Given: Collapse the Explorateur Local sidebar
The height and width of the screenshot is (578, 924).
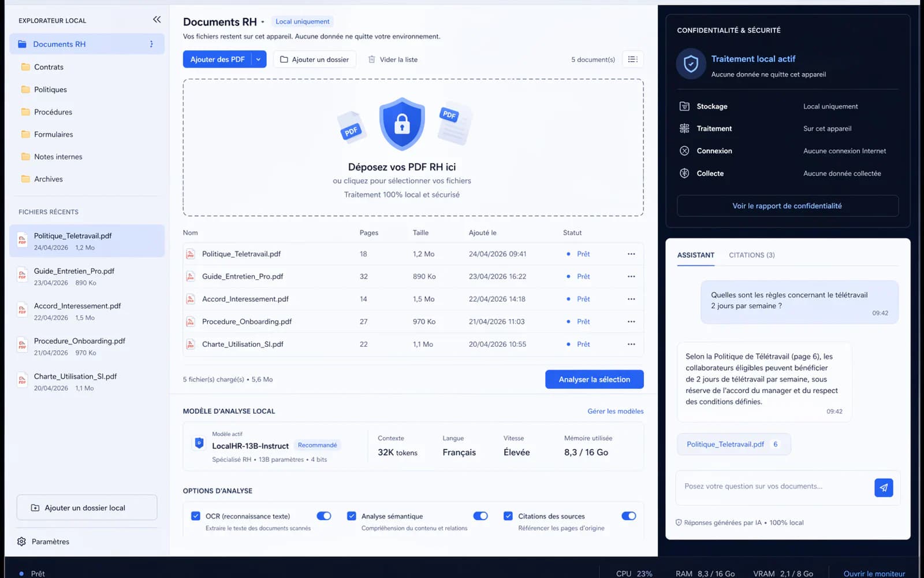Looking at the screenshot, I should (157, 20).
